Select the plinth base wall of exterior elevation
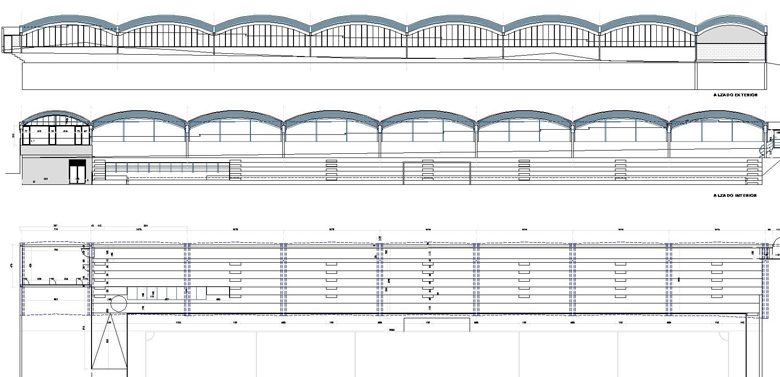This screenshot has width=780, height=377. pyautogui.click(x=358, y=76)
